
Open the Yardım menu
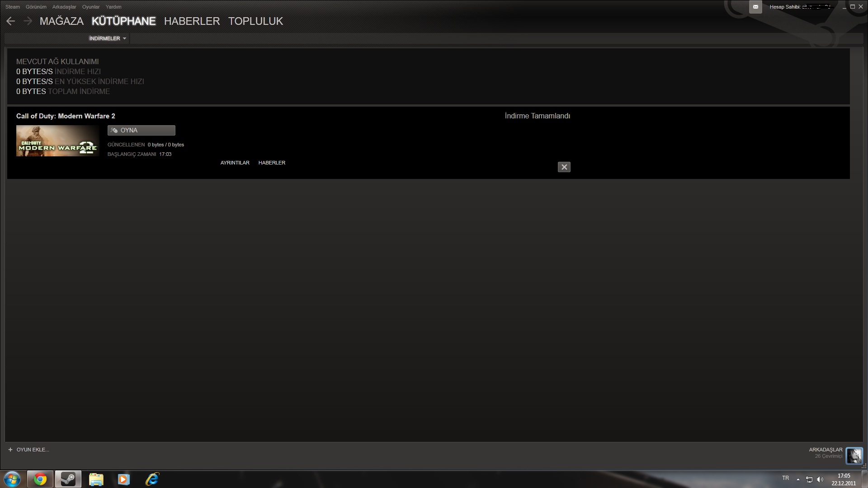click(x=113, y=7)
